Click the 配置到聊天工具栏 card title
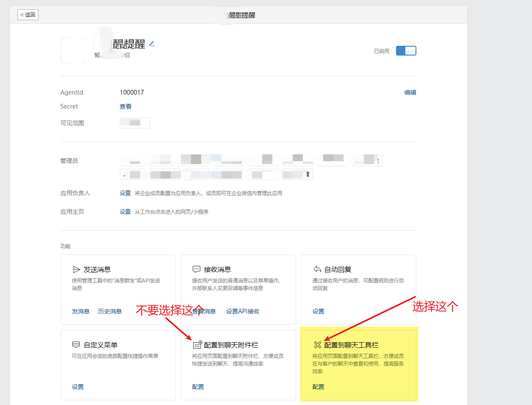Screen dimensions: 532x405 352,345
